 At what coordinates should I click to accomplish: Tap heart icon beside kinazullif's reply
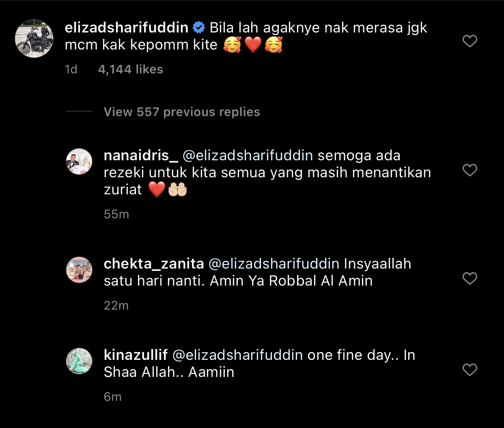click(x=470, y=370)
